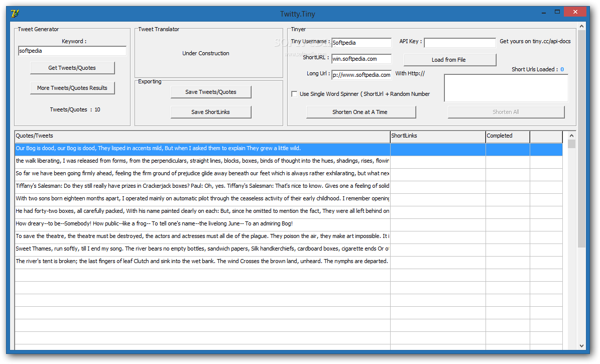Click the main window vertical scrollbar thumb

coord(581,139)
